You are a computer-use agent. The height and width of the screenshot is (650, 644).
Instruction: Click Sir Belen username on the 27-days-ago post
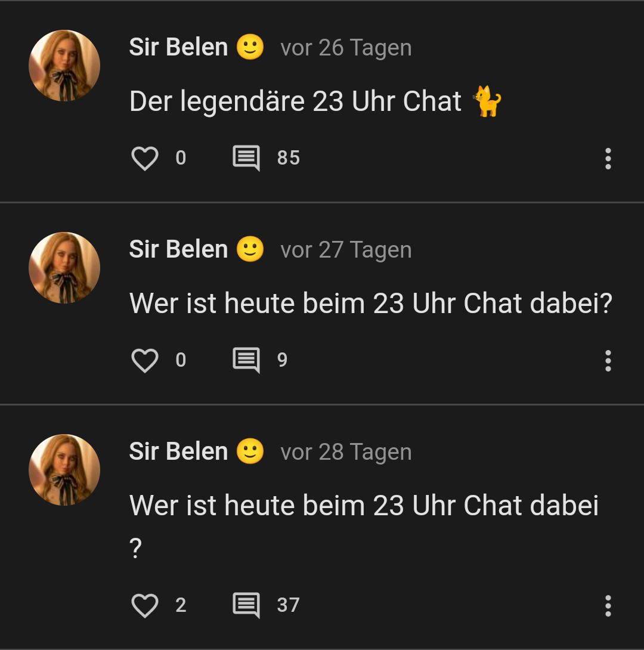178,250
